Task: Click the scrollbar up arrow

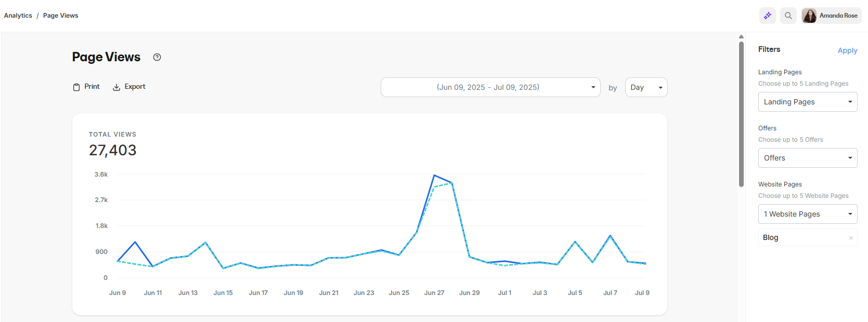Action: pos(741,37)
